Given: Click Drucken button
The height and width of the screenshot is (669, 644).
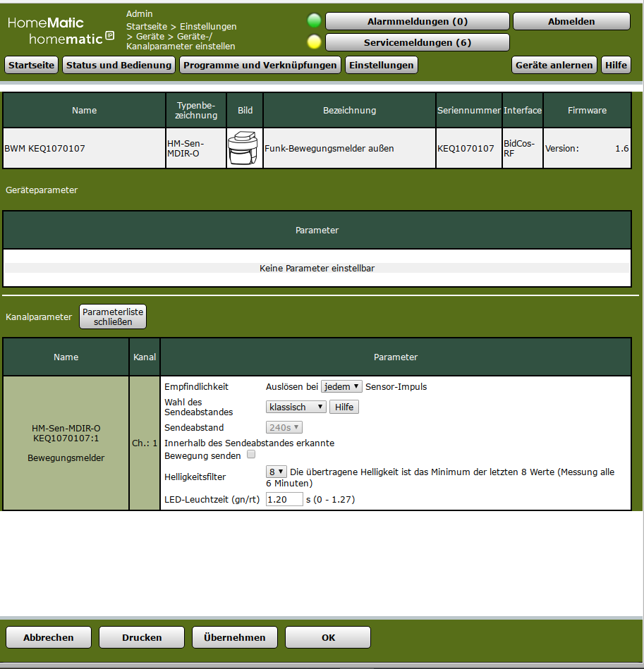Looking at the screenshot, I should coord(142,637).
